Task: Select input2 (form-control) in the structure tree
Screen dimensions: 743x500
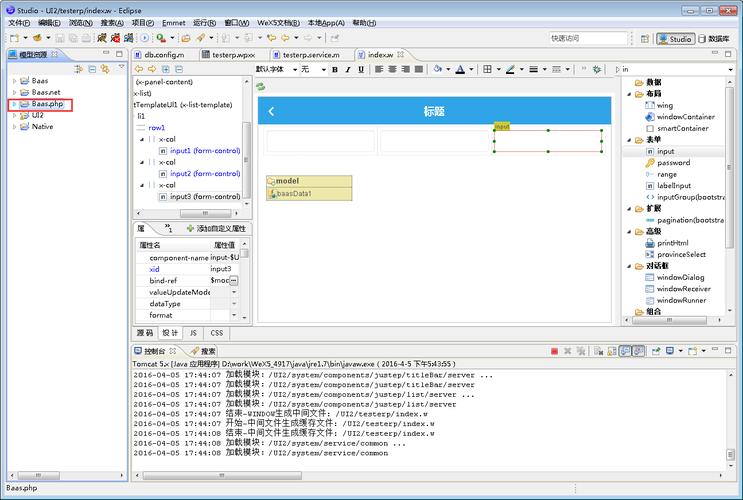Action: 205,173
